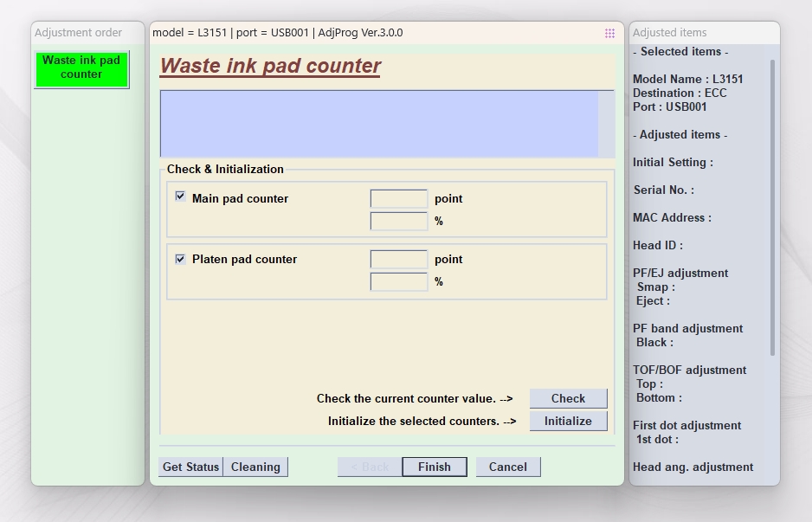Viewport: 812px width, 522px height.
Task: Click the Waste ink pad counter heading
Action: pyautogui.click(x=270, y=67)
